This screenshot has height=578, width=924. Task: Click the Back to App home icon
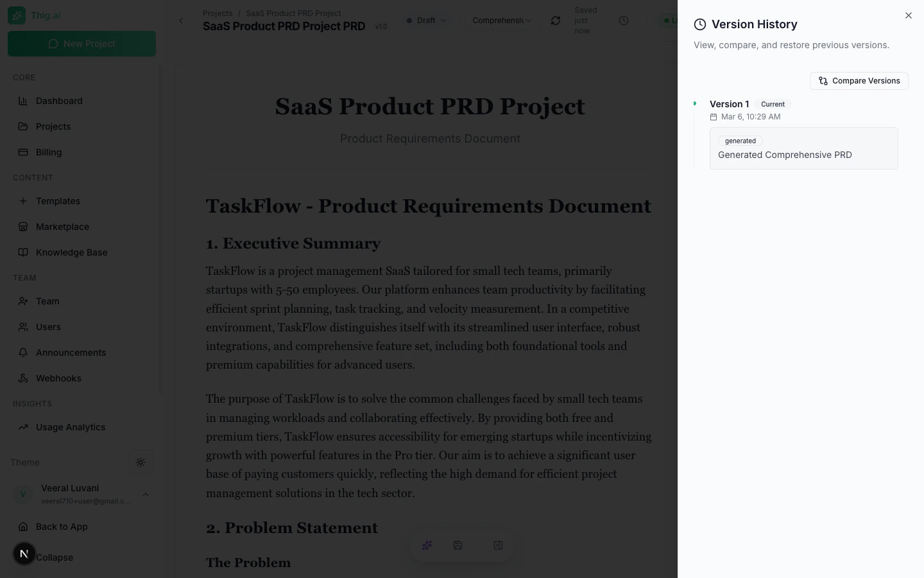tap(23, 527)
